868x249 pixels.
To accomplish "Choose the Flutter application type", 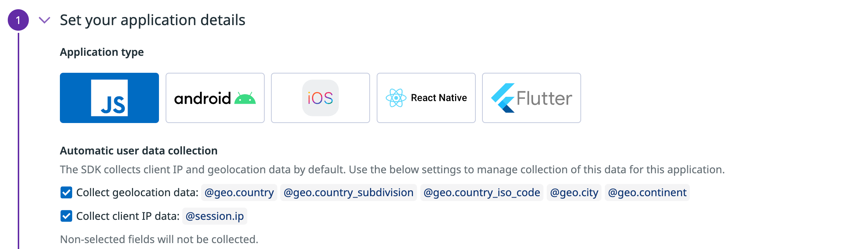I will click(x=531, y=98).
